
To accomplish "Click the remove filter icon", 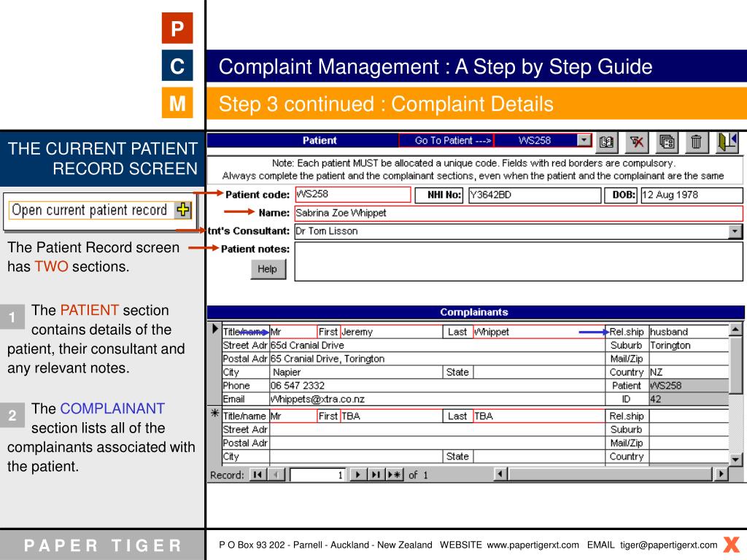I will point(637,142).
